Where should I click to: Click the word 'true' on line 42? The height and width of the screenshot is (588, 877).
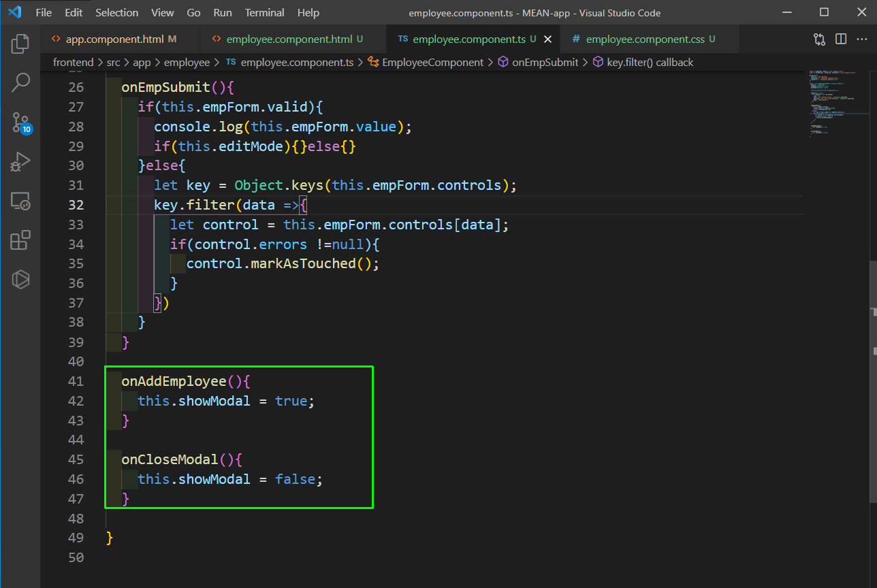pyautogui.click(x=291, y=401)
